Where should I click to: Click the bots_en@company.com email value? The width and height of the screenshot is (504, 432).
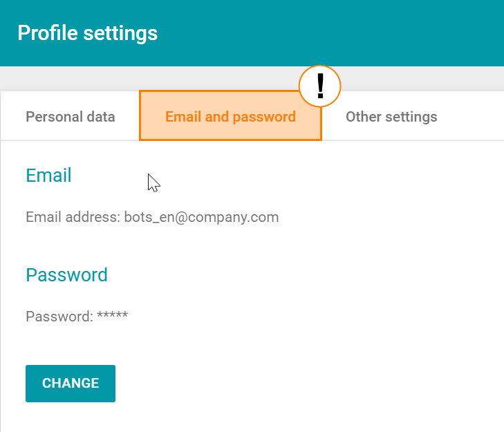[201, 217]
